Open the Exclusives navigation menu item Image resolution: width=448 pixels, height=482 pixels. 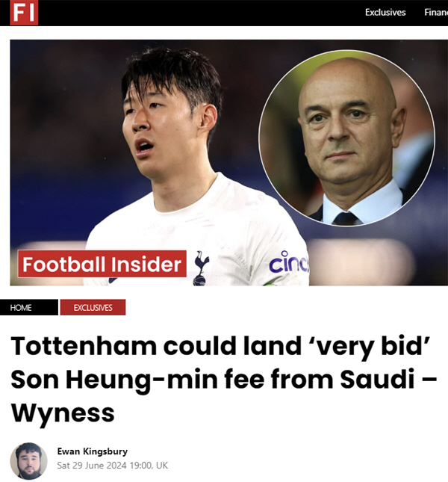pyautogui.click(x=385, y=12)
